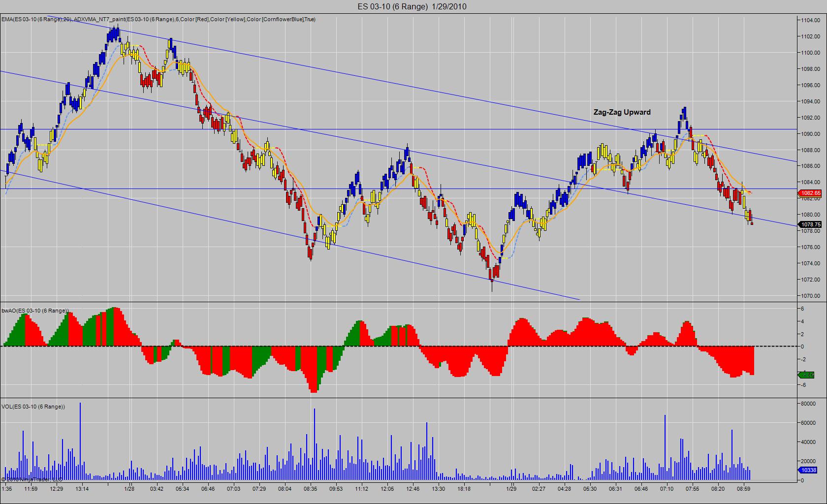Click the 1/28 date label on the time axis
Image resolution: width=827 pixels, height=504 pixels.
coord(129,489)
